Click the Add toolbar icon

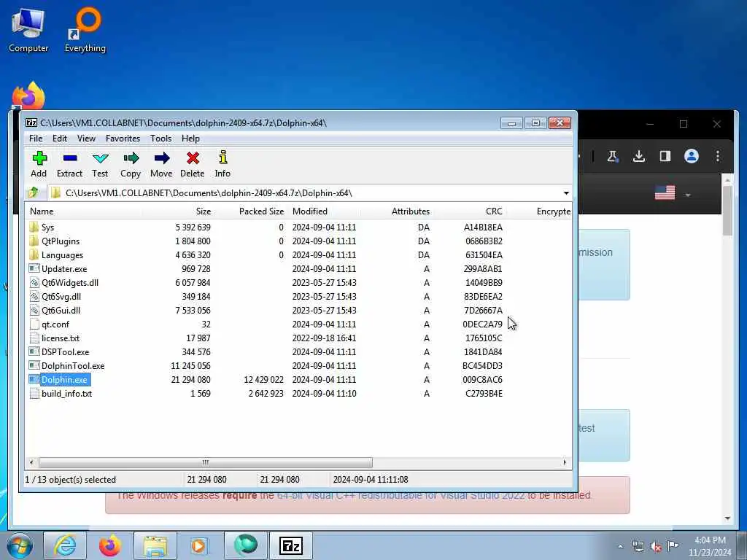(x=39, y=164)
